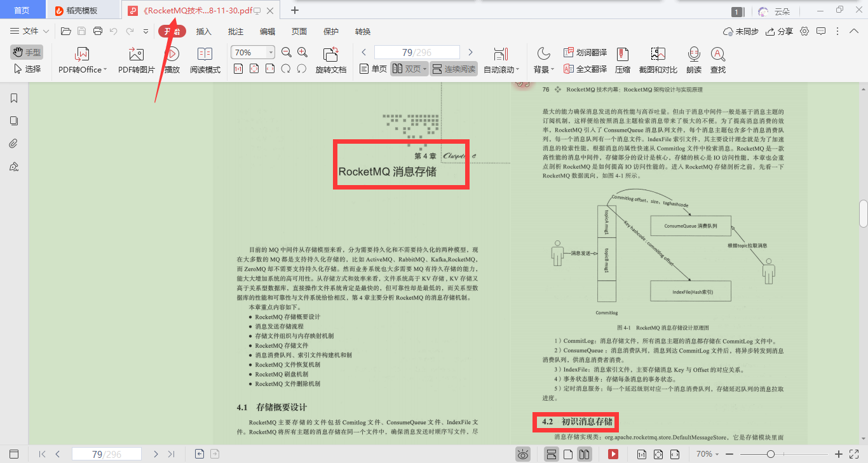Go to next page in toolbar

tap(470, 52)
